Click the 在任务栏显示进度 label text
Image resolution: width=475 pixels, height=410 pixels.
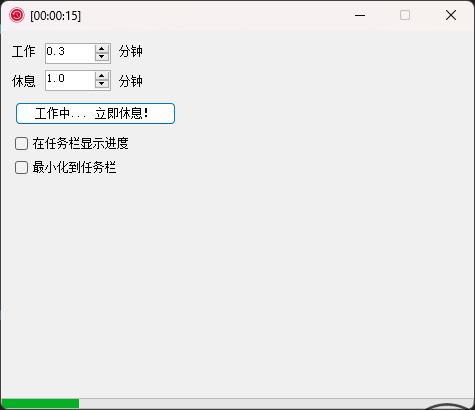(80, 144)
